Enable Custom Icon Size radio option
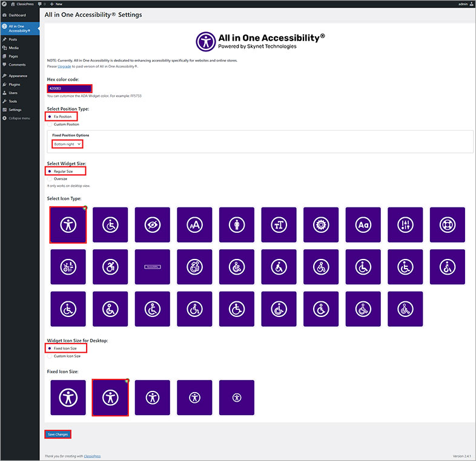476x461 pixels. pos(49,356)
